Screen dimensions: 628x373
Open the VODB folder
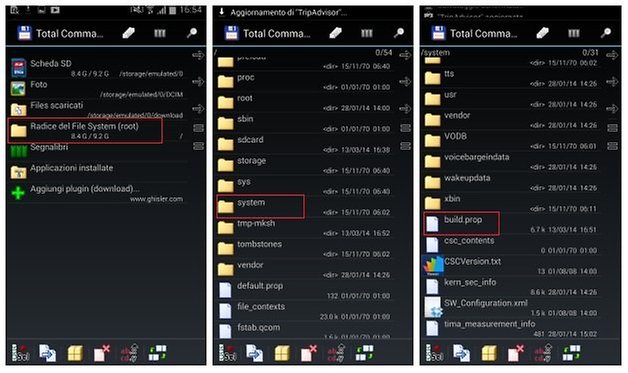pyautogui.click(x=511, y=141)
